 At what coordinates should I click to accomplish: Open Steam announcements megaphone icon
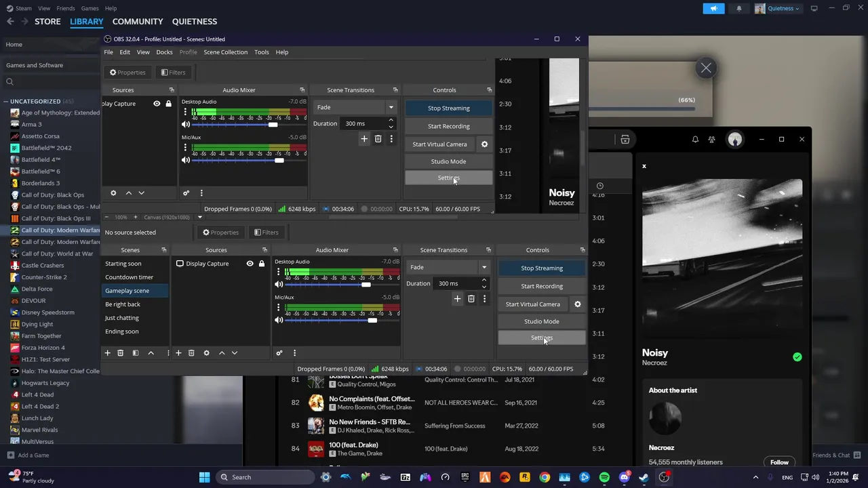pyautogui.click(x=713, y=8)
